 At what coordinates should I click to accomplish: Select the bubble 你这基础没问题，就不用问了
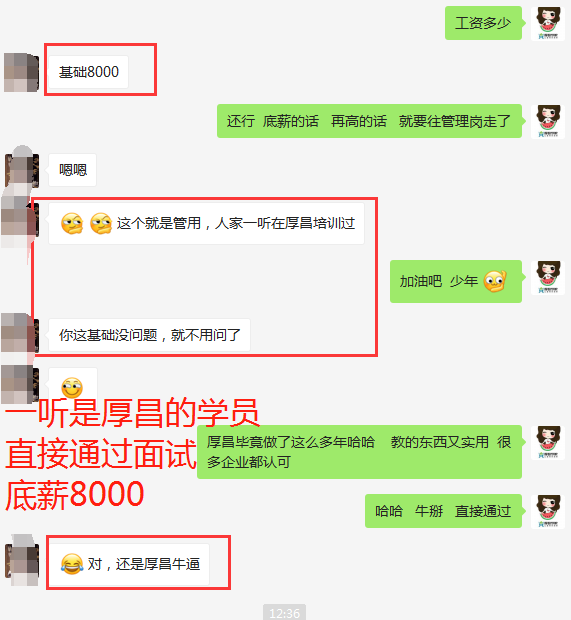(149, 335)
